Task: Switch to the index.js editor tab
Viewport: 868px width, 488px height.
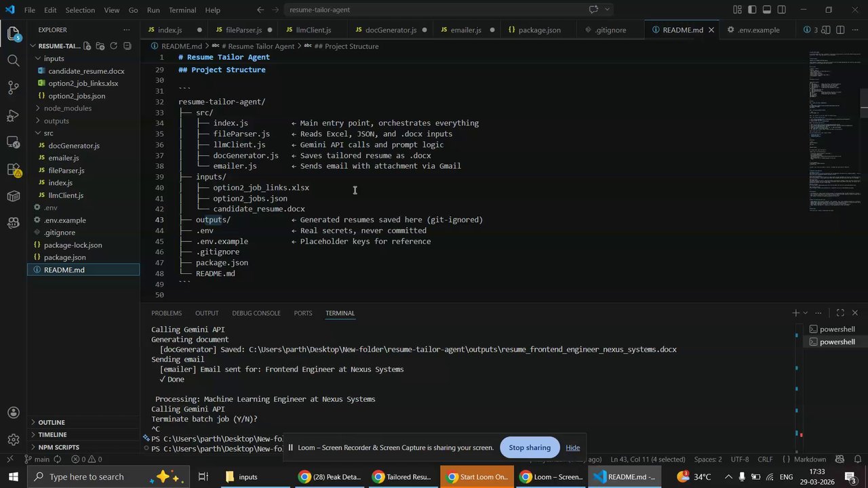Action: [x=174, y=30]
